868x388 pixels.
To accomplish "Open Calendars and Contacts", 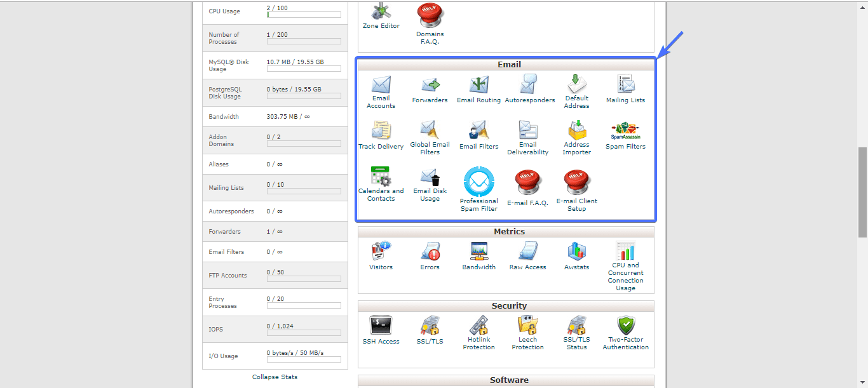I will [x=381, y=184].
